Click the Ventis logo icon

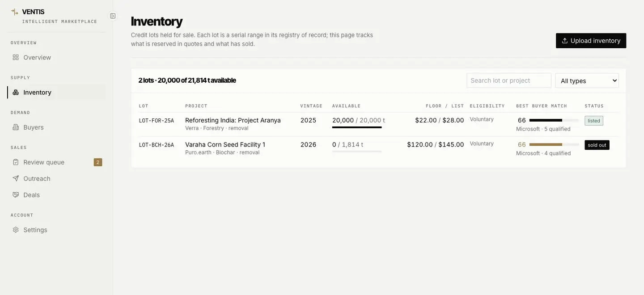tap(15, 12)
